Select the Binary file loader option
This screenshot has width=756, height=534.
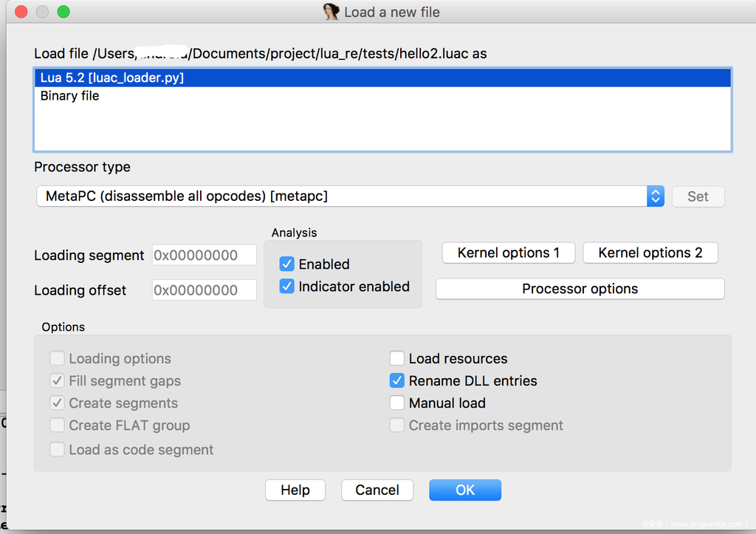point(70,96)
